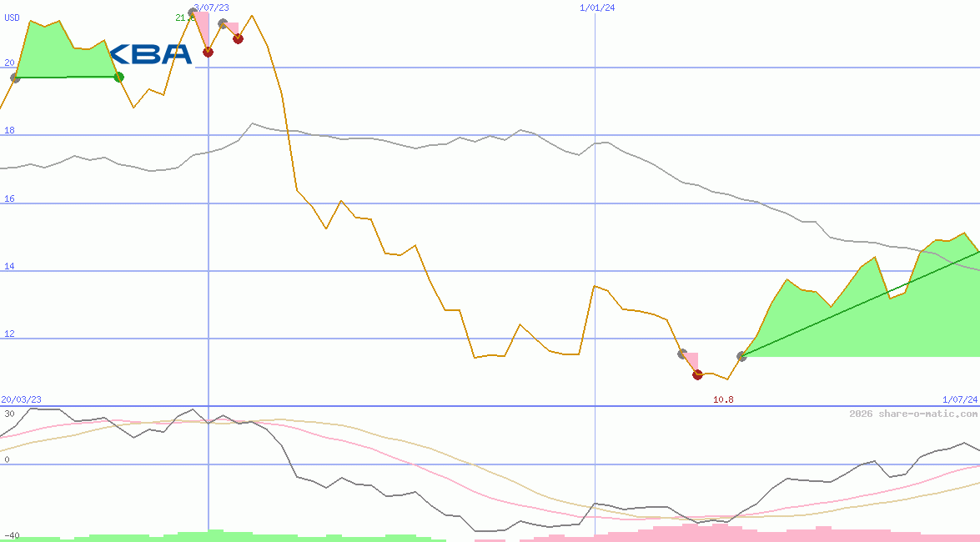Click the second red marker right of 3/07/23 line

pos(238,38)
